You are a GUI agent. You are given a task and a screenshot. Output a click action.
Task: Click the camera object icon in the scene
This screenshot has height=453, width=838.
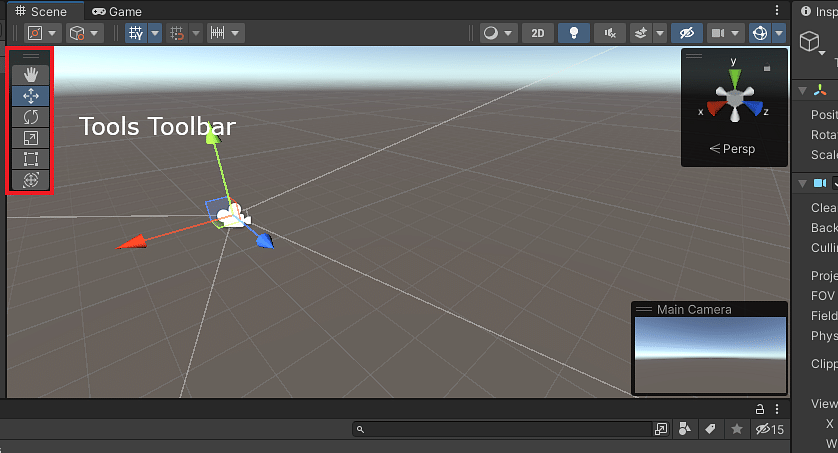click(x=234, y=216)
